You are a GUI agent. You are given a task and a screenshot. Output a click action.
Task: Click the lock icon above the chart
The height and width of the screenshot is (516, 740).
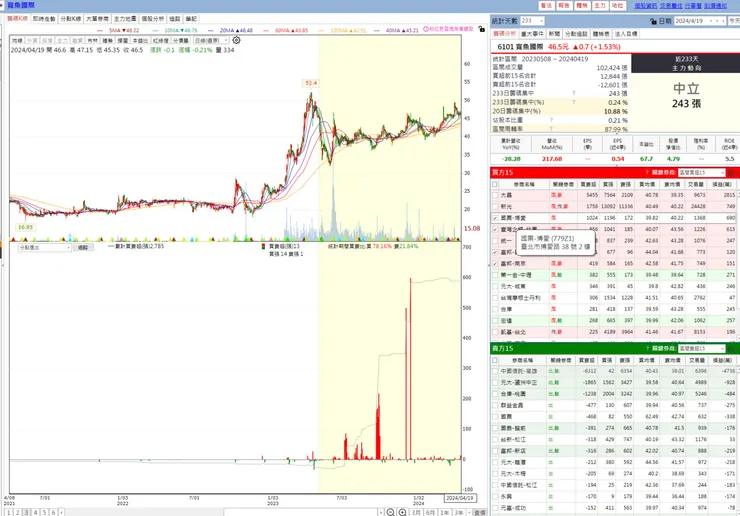(481, 29)
